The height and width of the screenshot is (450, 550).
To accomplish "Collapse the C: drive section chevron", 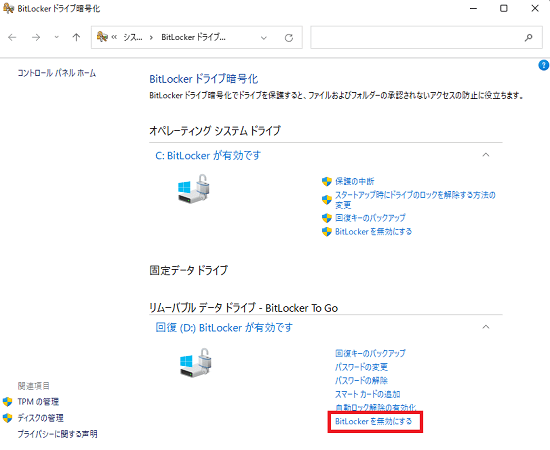I will pyautogui.click(x=486, y=155).
